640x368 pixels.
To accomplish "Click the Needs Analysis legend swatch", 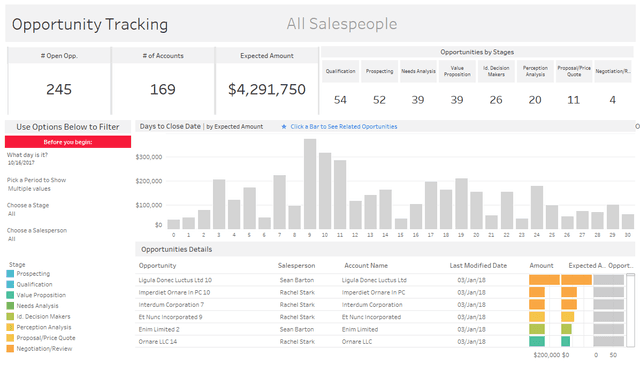I will [10, 306].
